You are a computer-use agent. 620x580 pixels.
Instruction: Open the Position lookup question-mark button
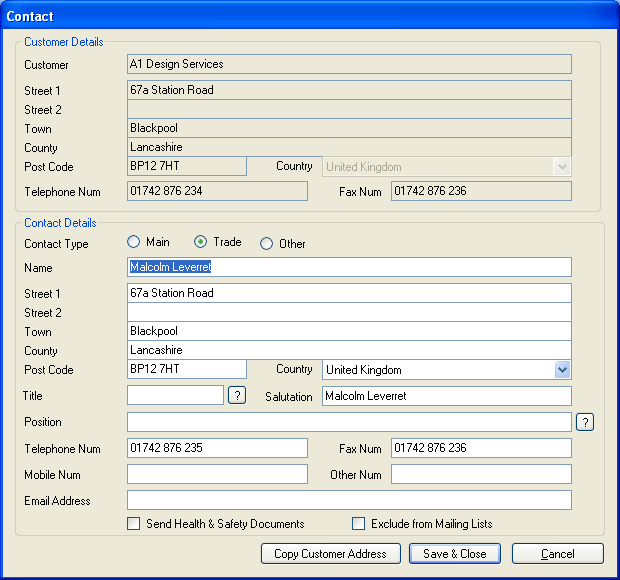585,422
